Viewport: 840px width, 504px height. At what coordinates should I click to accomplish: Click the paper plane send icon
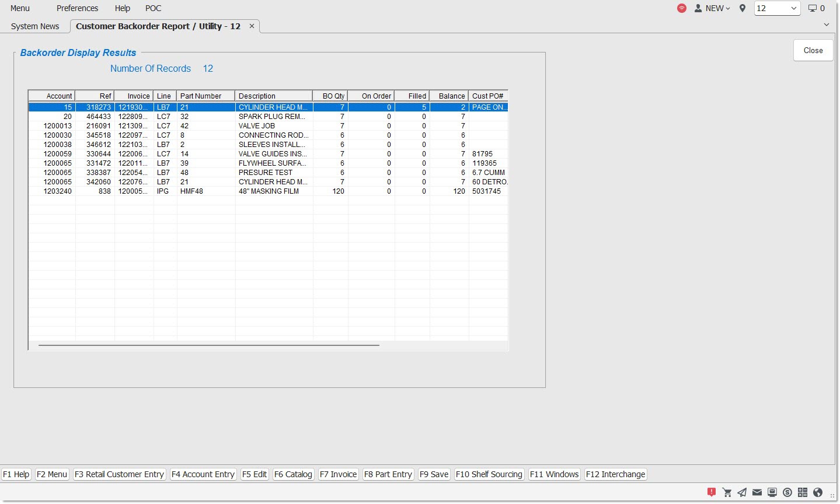click(742, 492)
